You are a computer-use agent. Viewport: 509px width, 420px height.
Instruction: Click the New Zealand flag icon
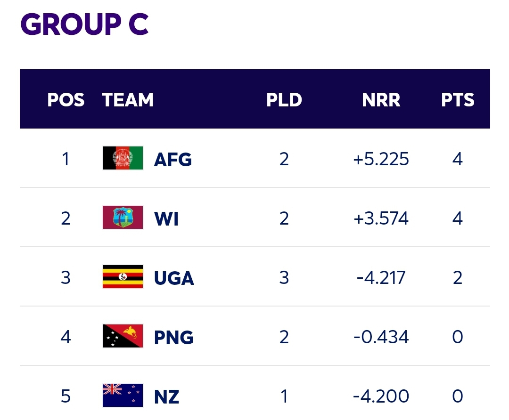click(x=123, y=395)
